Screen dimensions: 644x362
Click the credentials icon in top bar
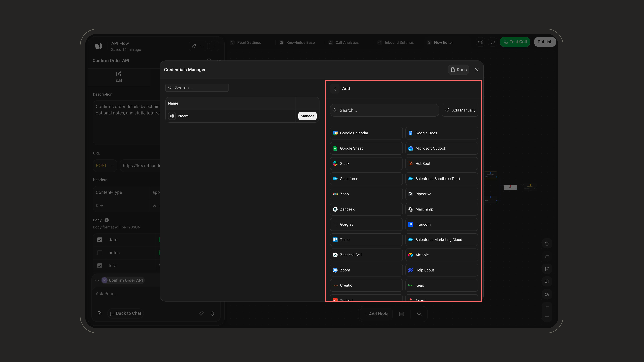pos(480,42)
